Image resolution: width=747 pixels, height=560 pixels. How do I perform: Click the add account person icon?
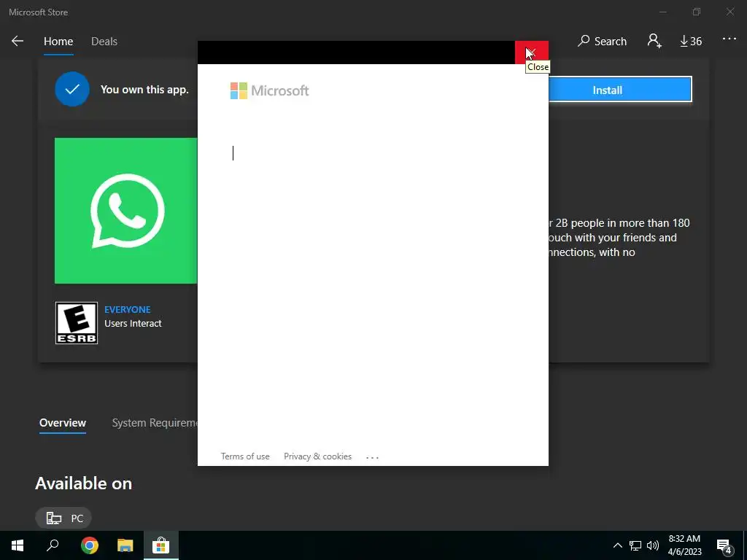654,41
